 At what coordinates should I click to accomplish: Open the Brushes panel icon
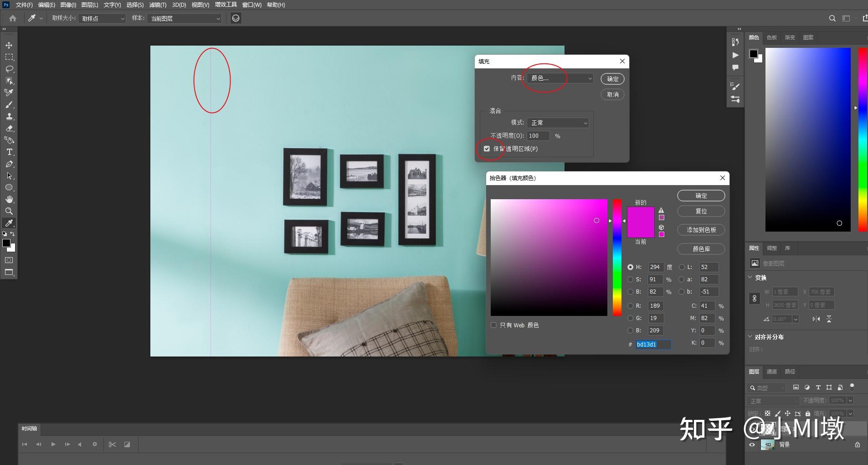[x=735, y=99]
